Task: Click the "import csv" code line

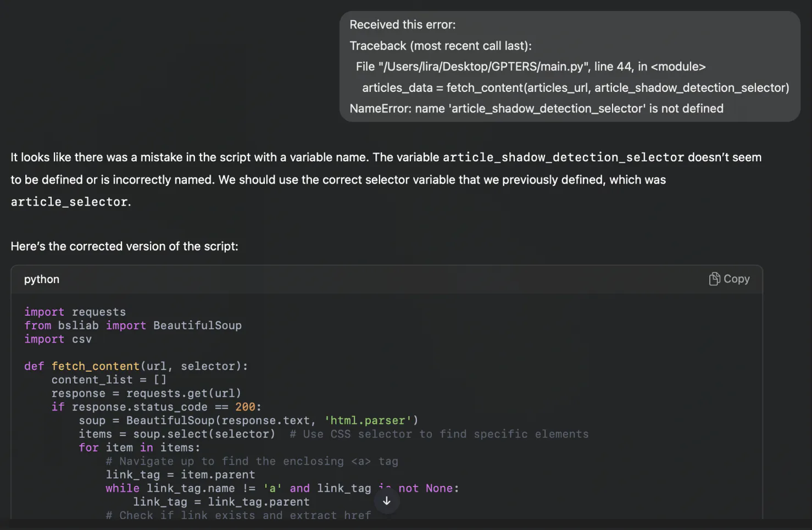Action: 58,339
